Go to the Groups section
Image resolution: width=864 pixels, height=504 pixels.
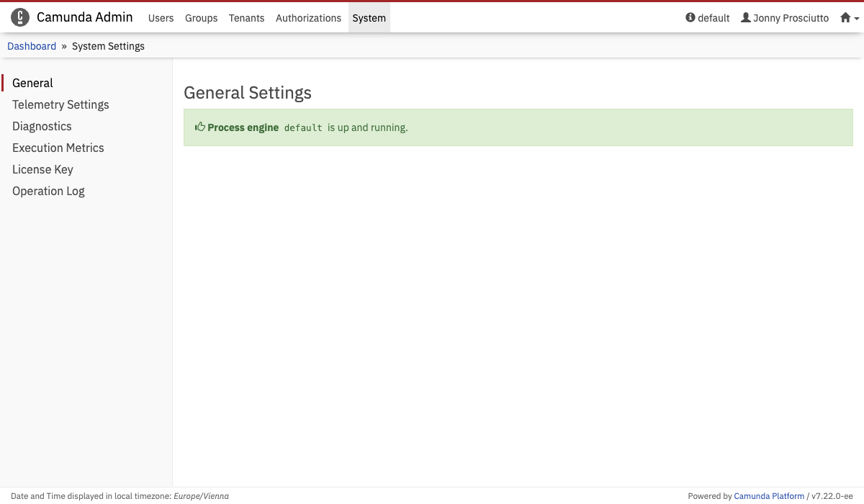[x=201, y=18]
